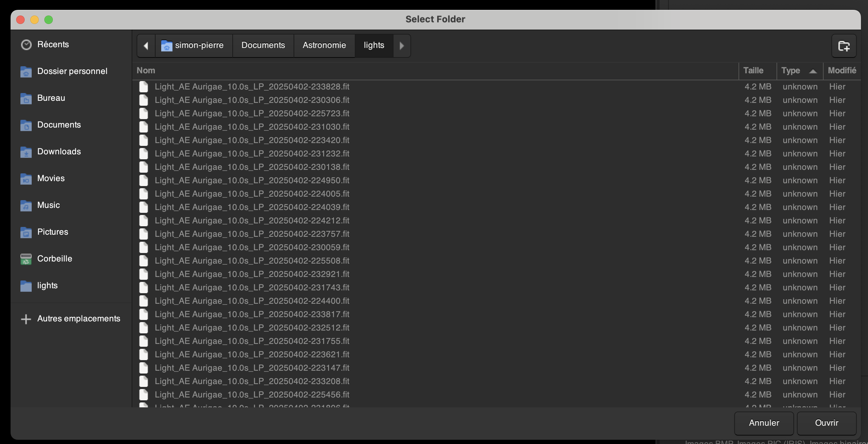The image size is (868, 444).
Task: Click the back arrow in path bar
Action: click(146, 45)
